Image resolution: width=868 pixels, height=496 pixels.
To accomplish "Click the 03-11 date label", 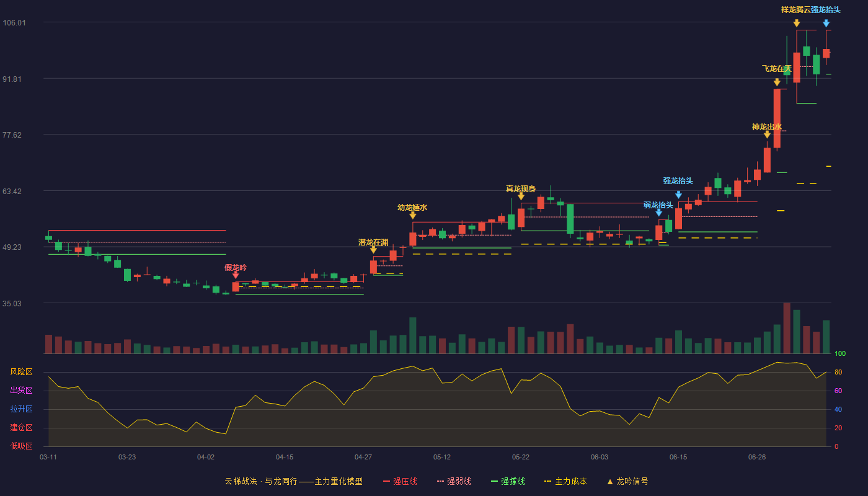I will (48, 457).
